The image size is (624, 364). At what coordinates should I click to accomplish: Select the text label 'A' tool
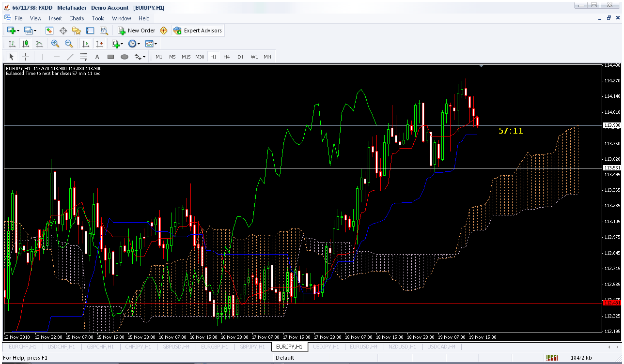pos(97,57)
